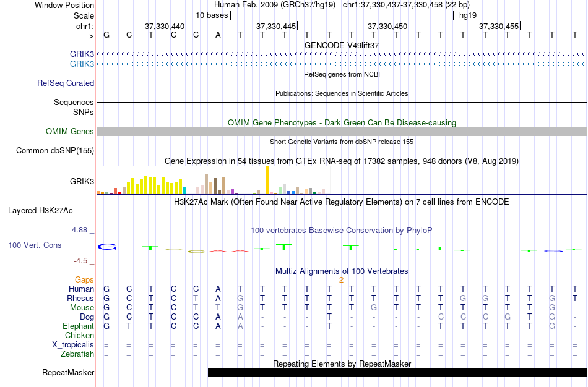Click the light blue GRIK3 transcript label
Image resolution: width=588 pixels, height=387 pixels.
click(82, 64)
